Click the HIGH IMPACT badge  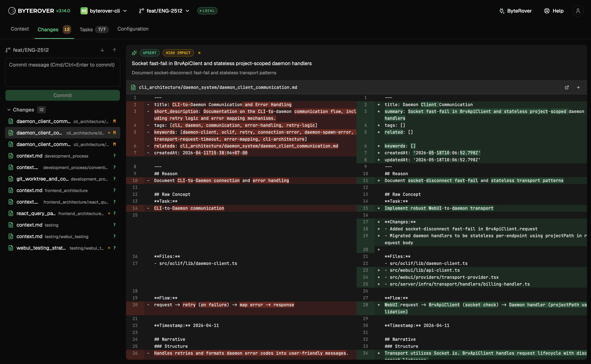tap(178, 53)
